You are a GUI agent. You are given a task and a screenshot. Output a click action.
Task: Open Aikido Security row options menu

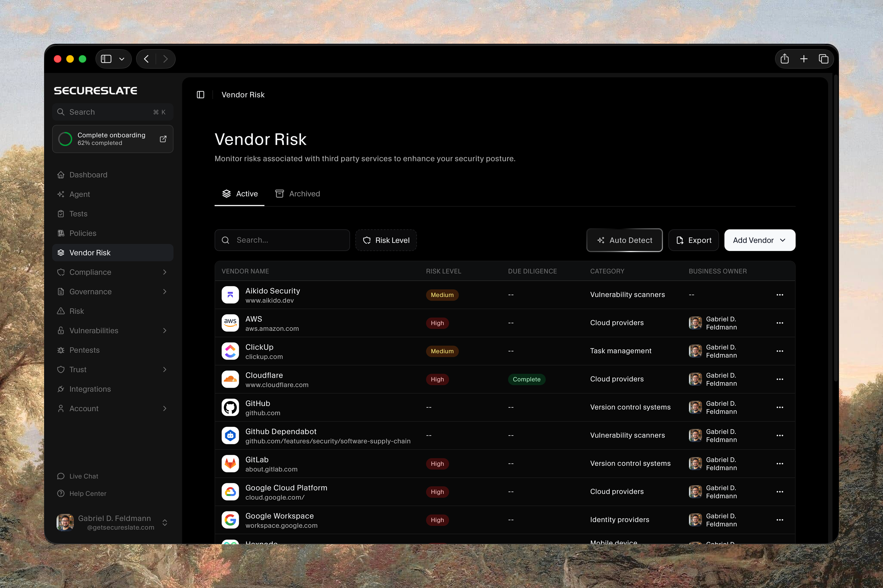pos(780,295)
